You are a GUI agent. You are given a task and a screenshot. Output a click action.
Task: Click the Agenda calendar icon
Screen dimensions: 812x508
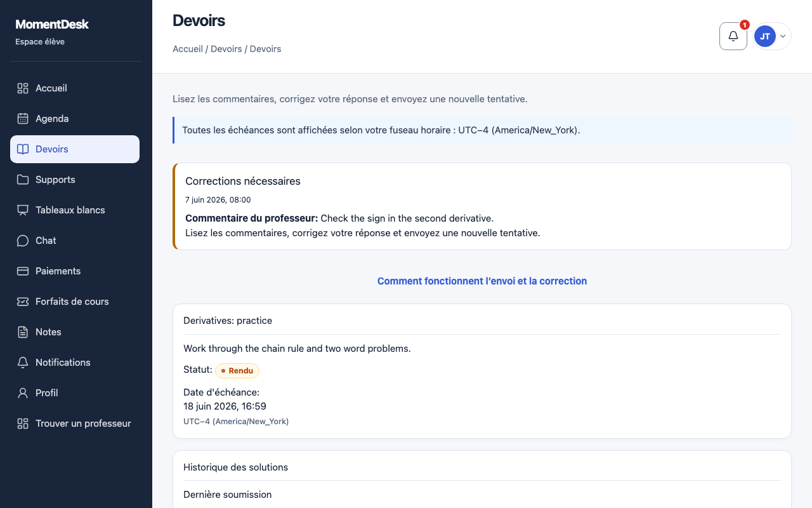[23, 119]
